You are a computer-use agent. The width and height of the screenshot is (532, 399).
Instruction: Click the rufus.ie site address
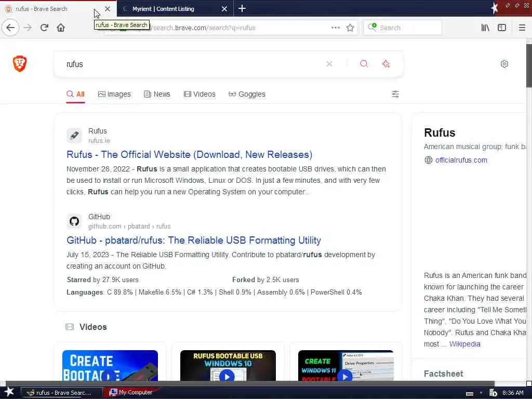coord(99,140)
